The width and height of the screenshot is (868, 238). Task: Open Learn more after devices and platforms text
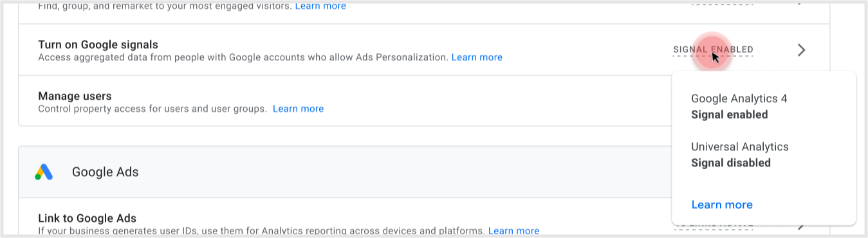tap(513, 230)
